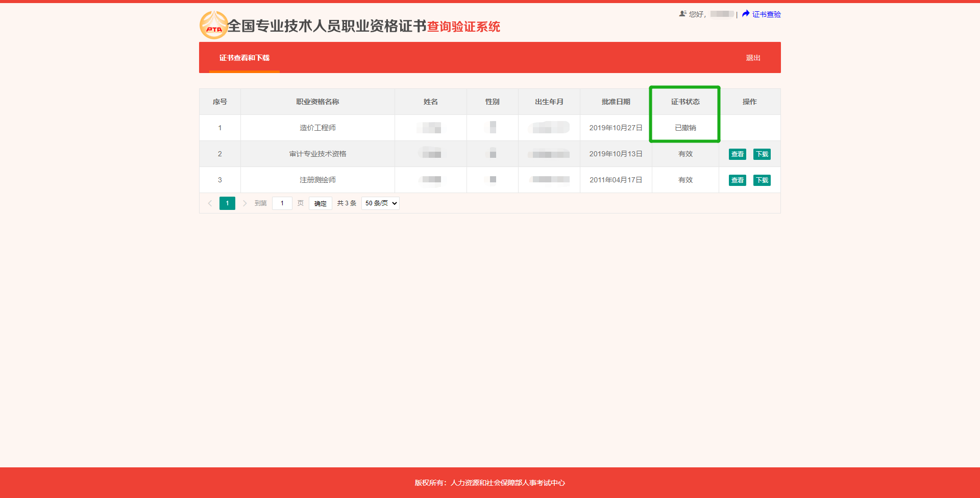
Task: Click the 已撤销 status in row one
Action: pos(684,128)
